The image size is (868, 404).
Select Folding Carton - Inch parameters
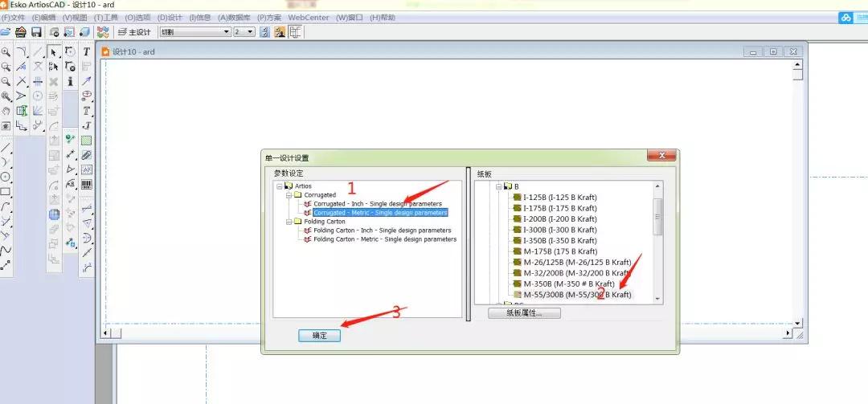click(382, 231)
